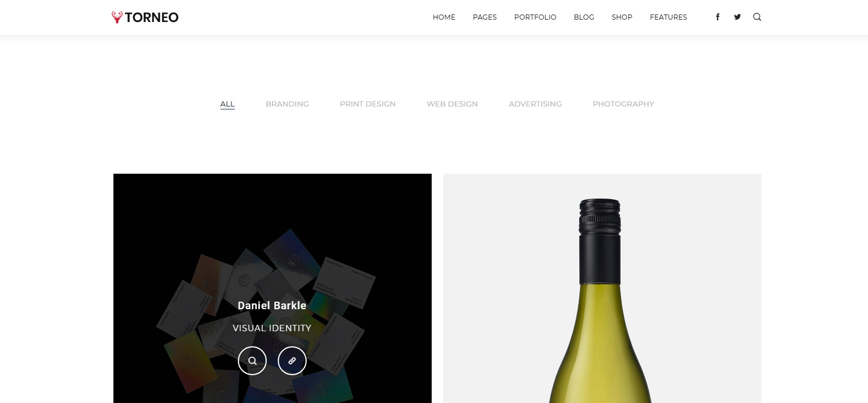The height and width of the screenshot is (403, 868).
Task: Open the Features menu
Action: pos(668,17)
